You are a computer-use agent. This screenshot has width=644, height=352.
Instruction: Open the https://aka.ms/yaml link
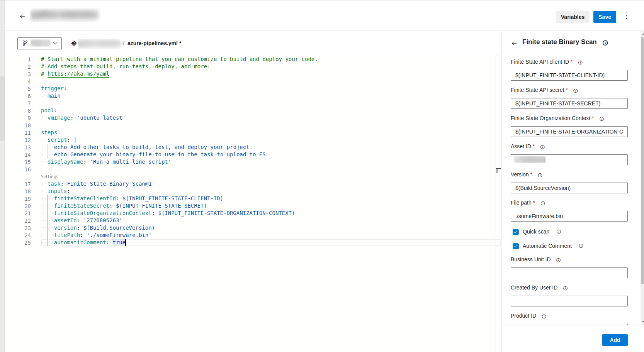pos(78,74)
